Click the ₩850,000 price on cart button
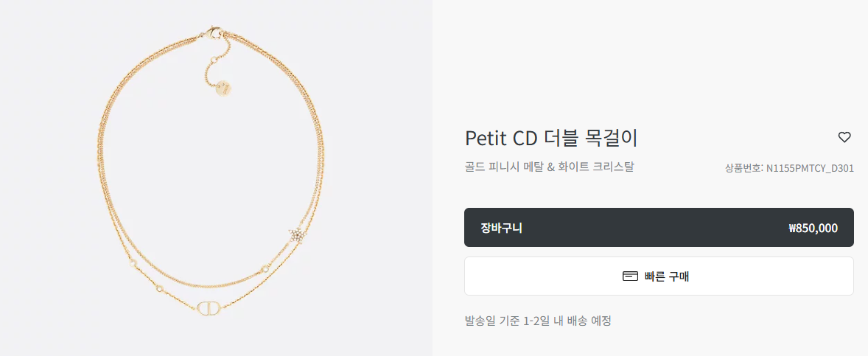Viewport: 868px width, 356px height. (813, 228)
